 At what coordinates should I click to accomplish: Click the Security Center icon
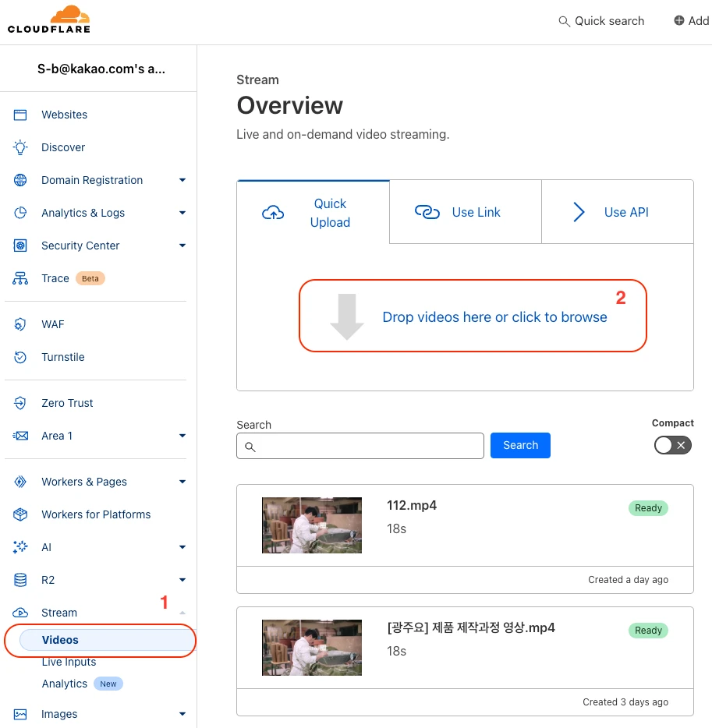[20, 246]
